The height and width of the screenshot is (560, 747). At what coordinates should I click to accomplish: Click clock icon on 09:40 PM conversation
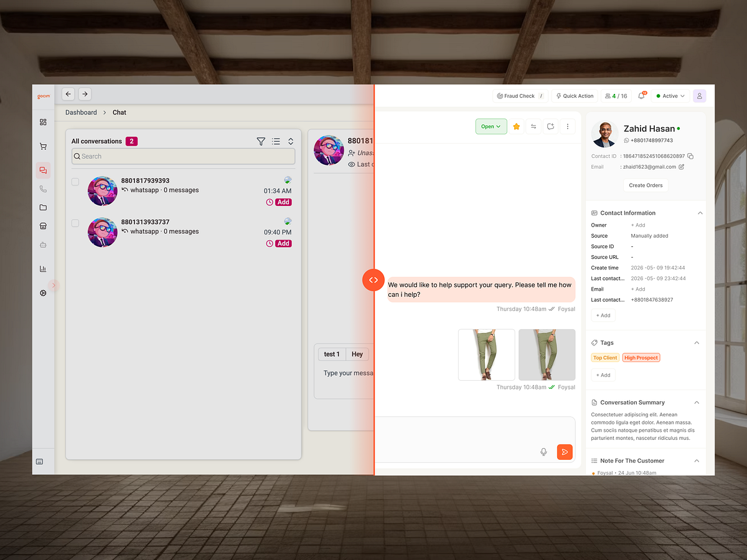tap(270, 243)
